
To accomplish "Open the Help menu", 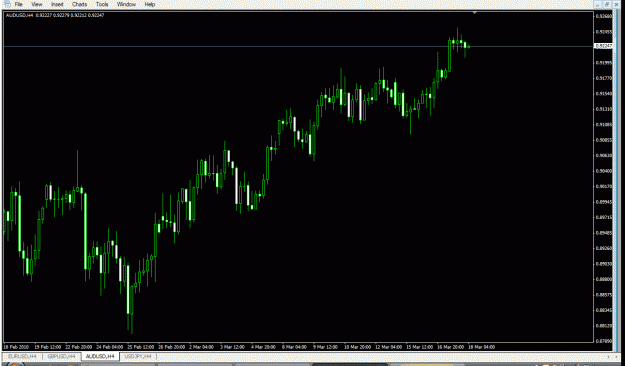I will pyautogui.click(x=150, y=4).
